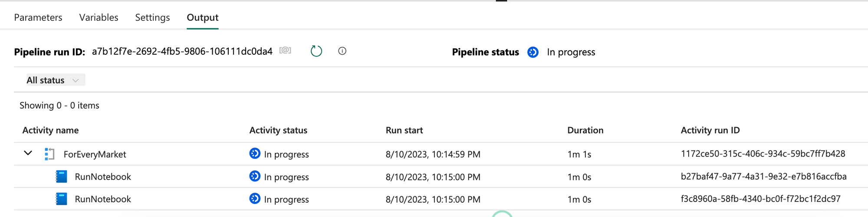Click the Activity status column header
The width and height of the screenshot is (868, 217).
point(278,130)
